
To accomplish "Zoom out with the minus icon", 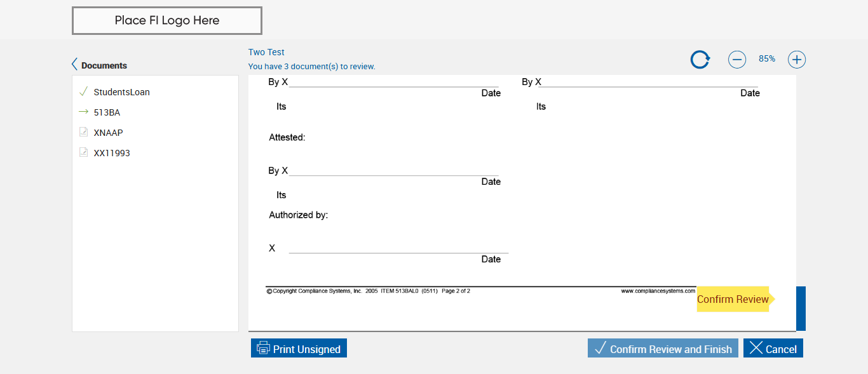I will click(x=736, y=60).
